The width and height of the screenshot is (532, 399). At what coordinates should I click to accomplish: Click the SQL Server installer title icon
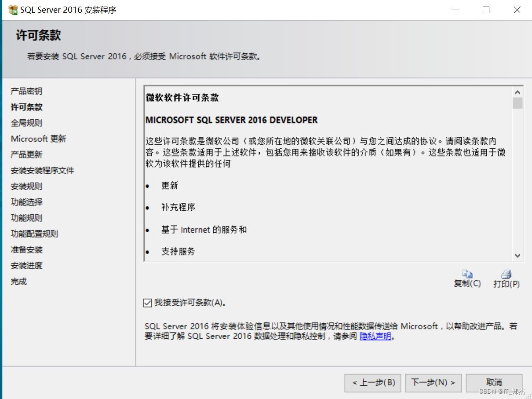[13, 10]
